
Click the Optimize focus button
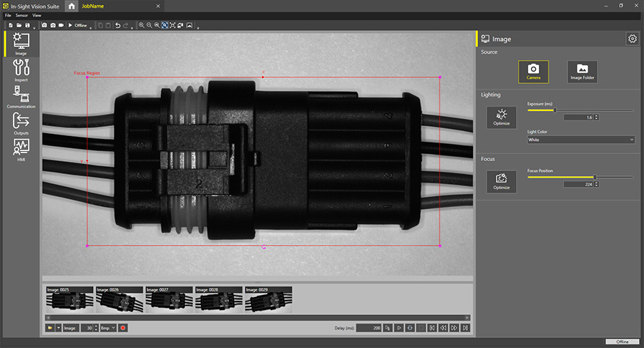[x=502, y=180]
